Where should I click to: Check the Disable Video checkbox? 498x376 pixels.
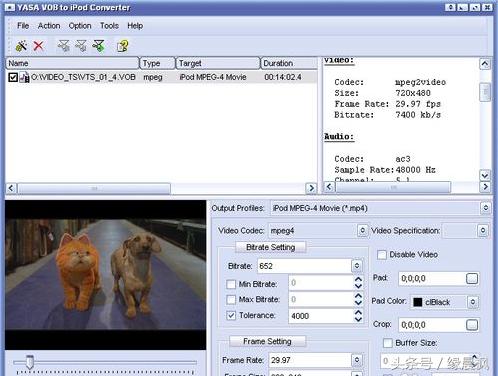click(382, 255)
